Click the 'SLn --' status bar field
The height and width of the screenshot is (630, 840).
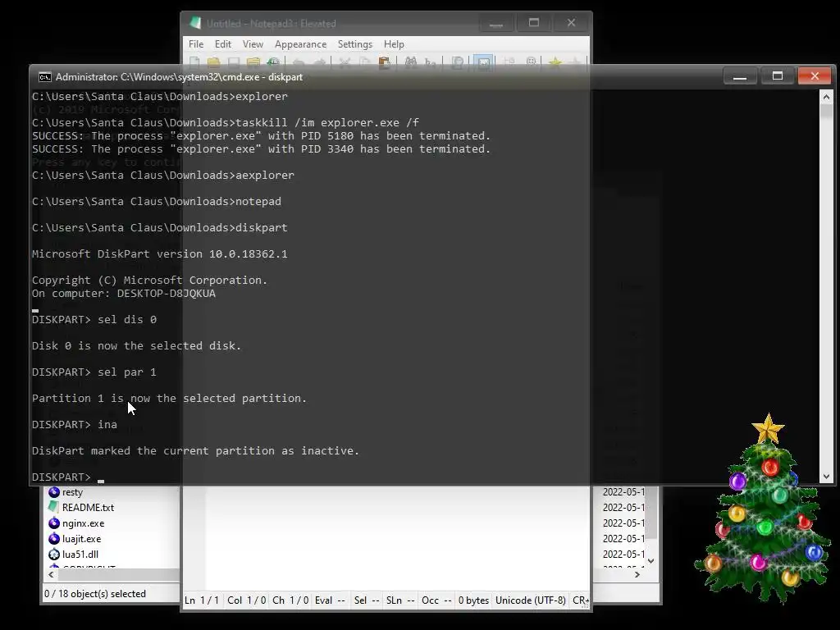tap(400, 600)
